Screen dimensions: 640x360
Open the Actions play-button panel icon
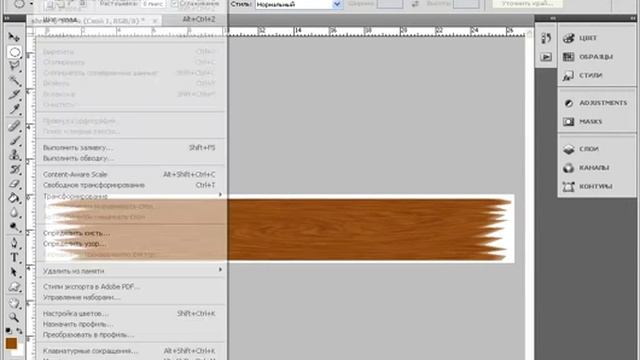[546, 57]
